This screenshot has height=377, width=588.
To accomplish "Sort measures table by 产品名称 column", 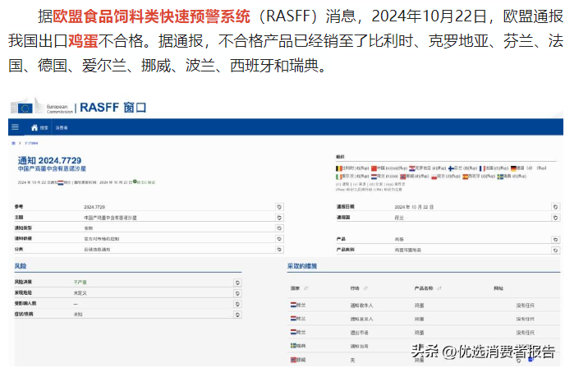I will 439,288.
